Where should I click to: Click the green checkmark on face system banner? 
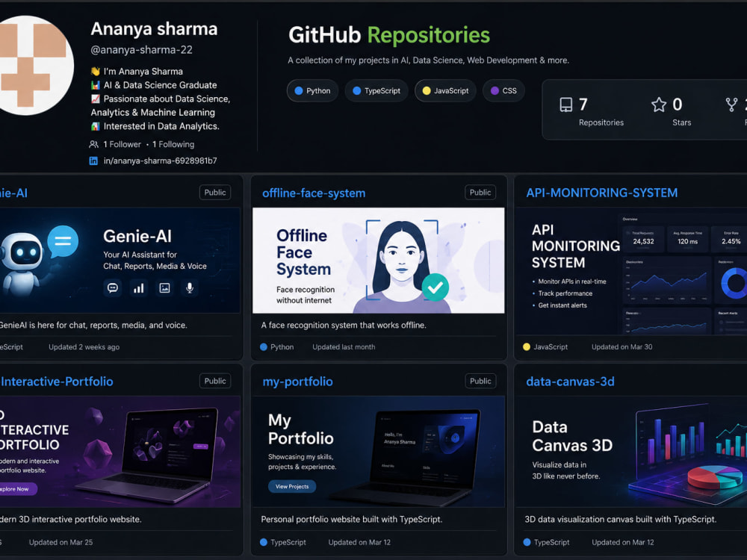coord(435,287)
